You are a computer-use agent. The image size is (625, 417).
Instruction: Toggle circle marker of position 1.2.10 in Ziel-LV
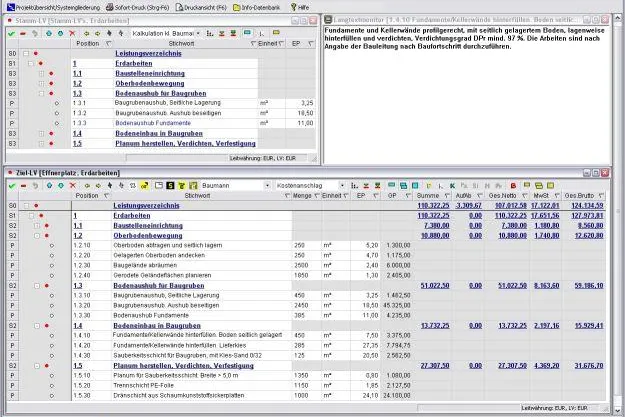click(52, 246)
